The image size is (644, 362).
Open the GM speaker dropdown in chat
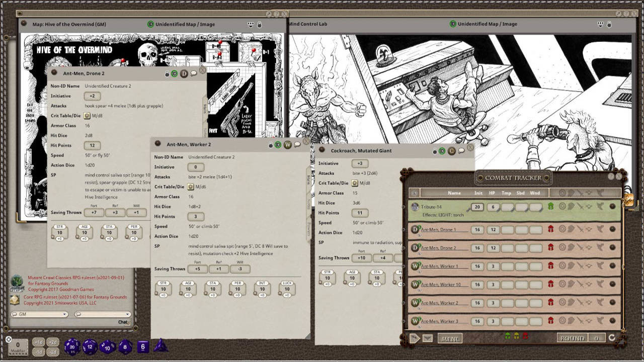click(x=40, y=314)
